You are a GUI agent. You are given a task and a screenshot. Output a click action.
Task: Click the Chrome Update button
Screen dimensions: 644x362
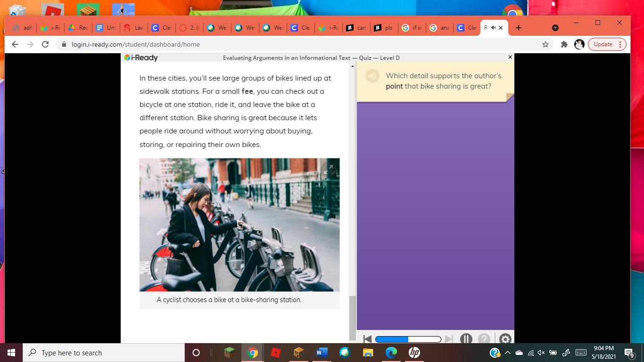coord(607,44)
